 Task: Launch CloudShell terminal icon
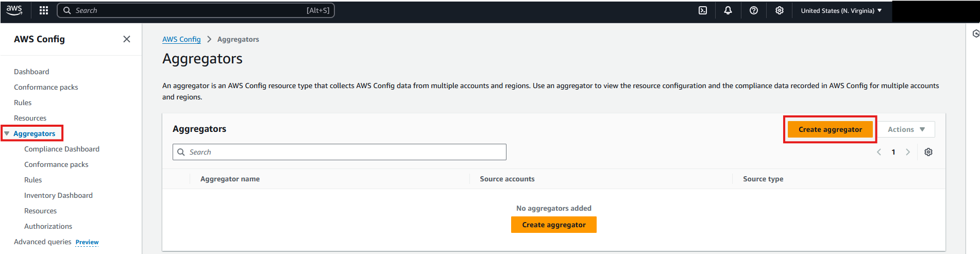click(703, 10)
